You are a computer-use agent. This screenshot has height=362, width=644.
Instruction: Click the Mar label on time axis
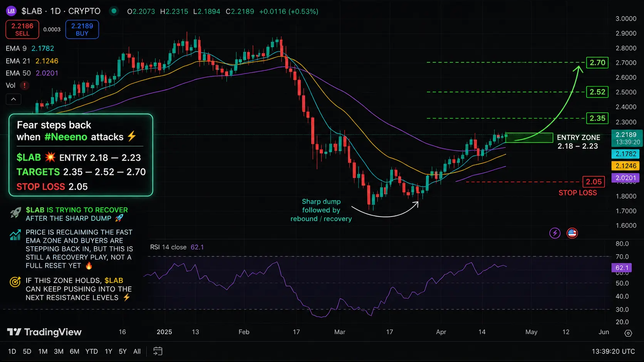tap(340, 332)
